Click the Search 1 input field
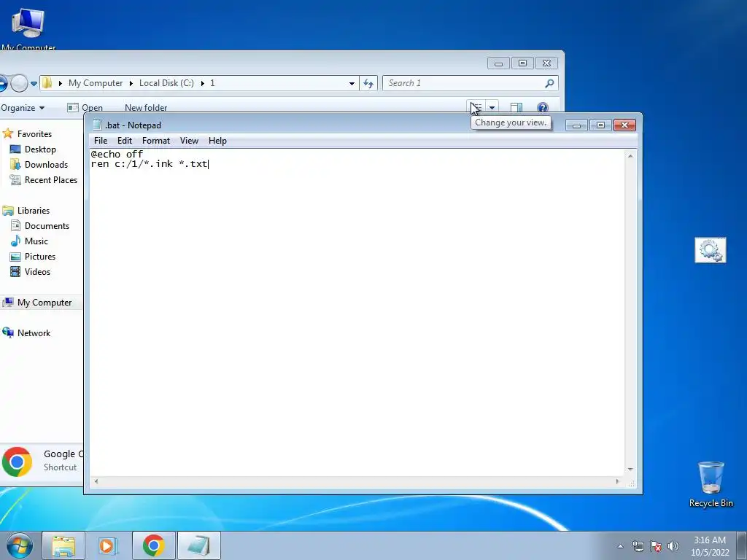 (465, 83)
